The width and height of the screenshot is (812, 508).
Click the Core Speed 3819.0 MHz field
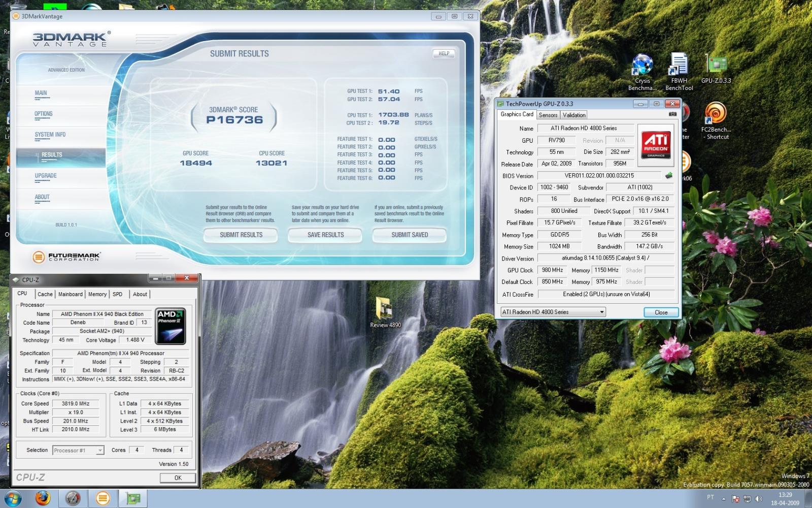click(76, 404)
